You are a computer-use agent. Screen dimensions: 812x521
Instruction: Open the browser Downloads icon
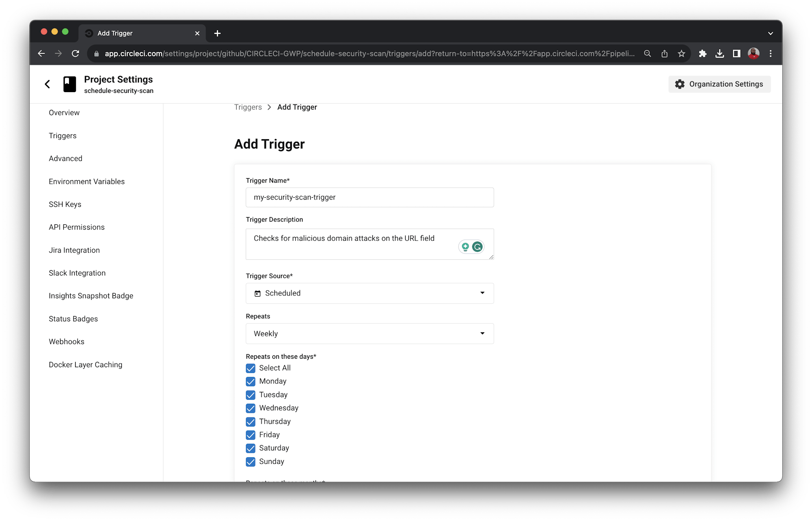(720, 53)
